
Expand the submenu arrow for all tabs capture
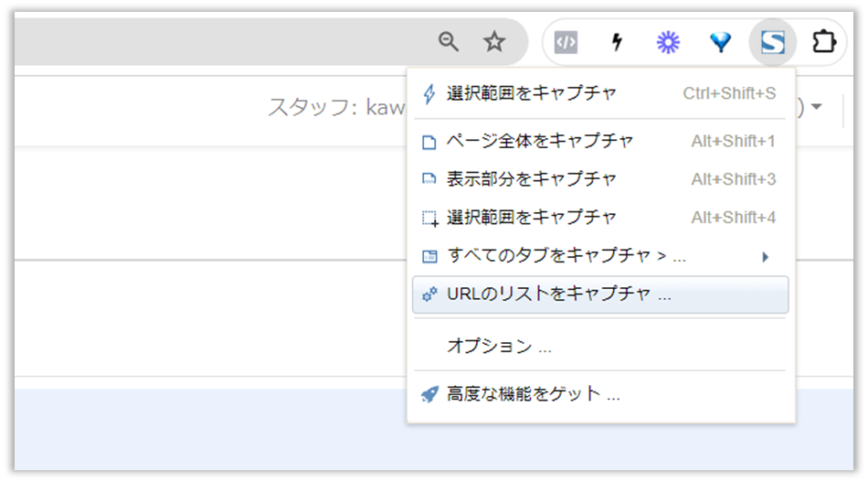(x=766, y=257)
